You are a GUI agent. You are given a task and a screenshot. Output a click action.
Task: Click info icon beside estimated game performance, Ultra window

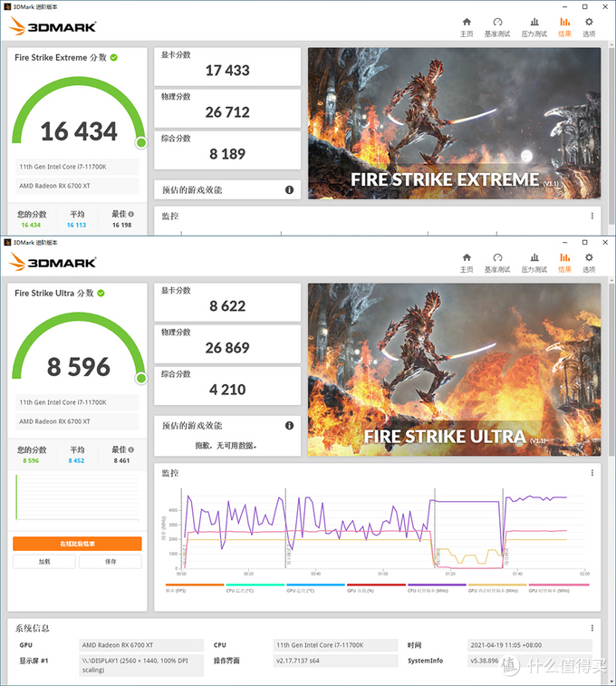[x=289, y=425]
